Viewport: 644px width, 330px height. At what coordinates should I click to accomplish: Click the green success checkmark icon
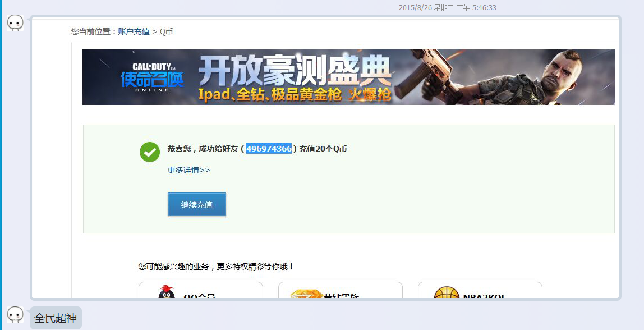(150, 152)
